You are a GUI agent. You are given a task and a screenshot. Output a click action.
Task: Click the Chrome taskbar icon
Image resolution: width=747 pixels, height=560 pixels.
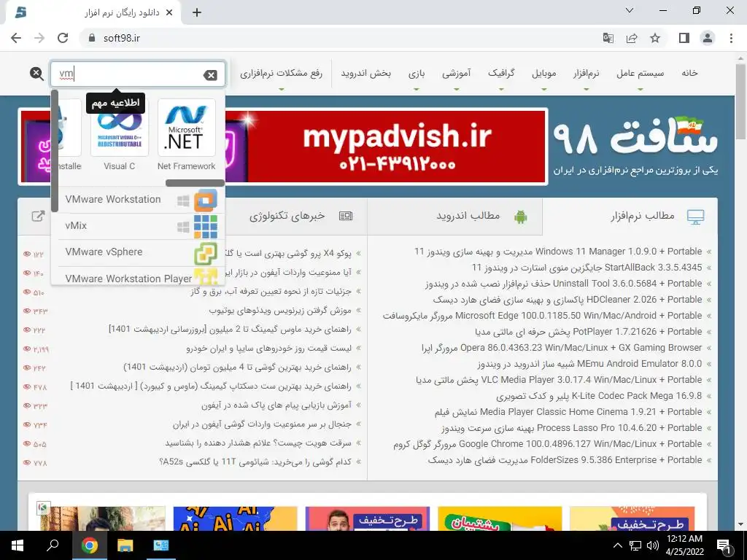coord(89,545)
